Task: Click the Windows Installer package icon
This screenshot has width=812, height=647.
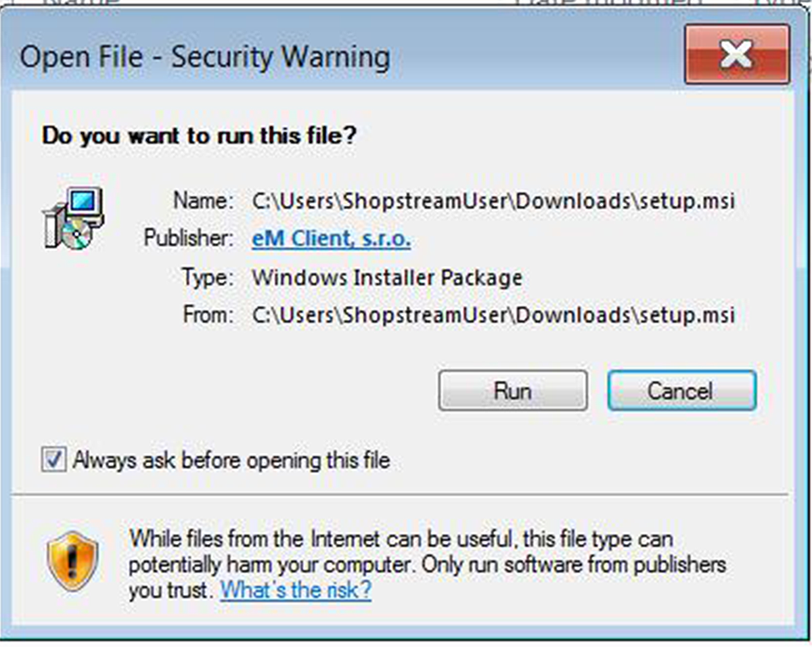Action: click(x=74, y=218)
